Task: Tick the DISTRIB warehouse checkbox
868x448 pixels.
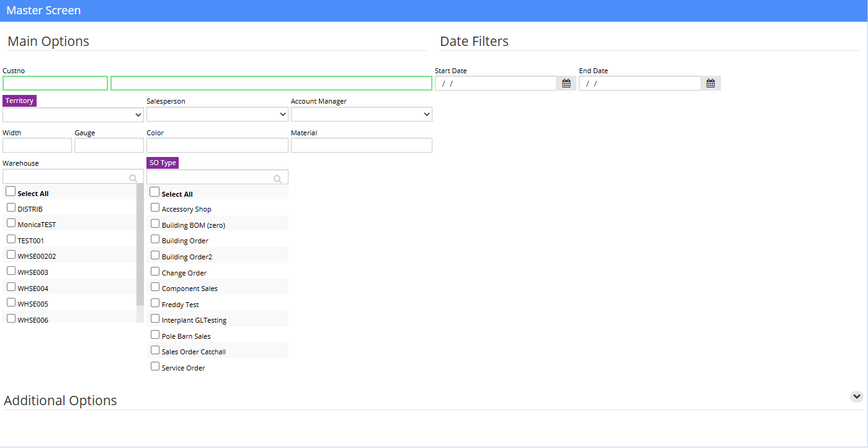Action: [x=11, y=207]
